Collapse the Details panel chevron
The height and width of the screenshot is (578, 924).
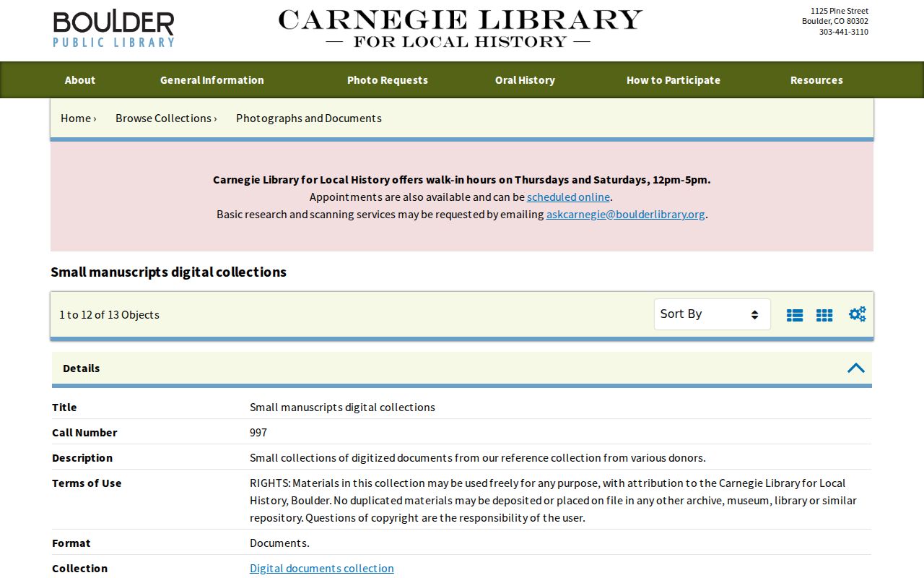[855, 368]
